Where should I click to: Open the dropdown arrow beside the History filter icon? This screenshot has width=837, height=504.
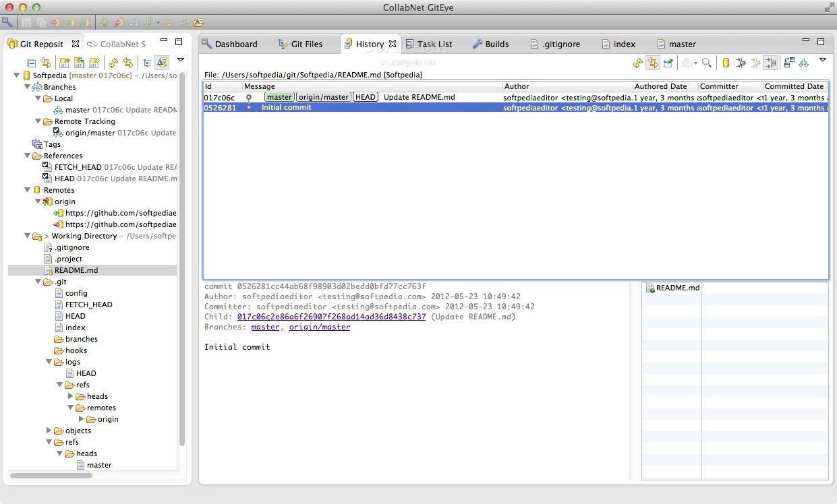[695, 63]
